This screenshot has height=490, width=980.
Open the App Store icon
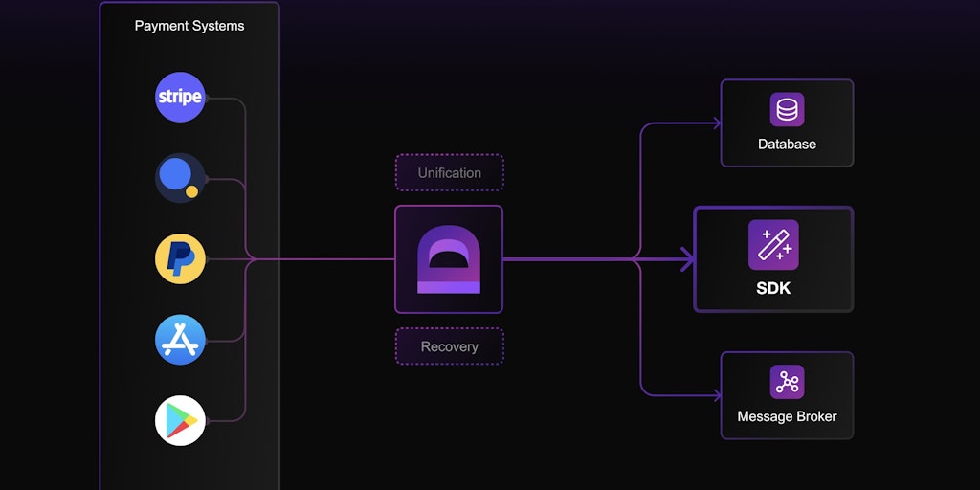click(x=180, y=340)
